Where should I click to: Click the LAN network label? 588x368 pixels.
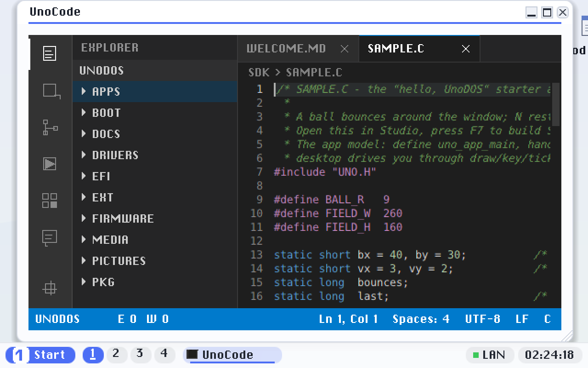(493, 355)
